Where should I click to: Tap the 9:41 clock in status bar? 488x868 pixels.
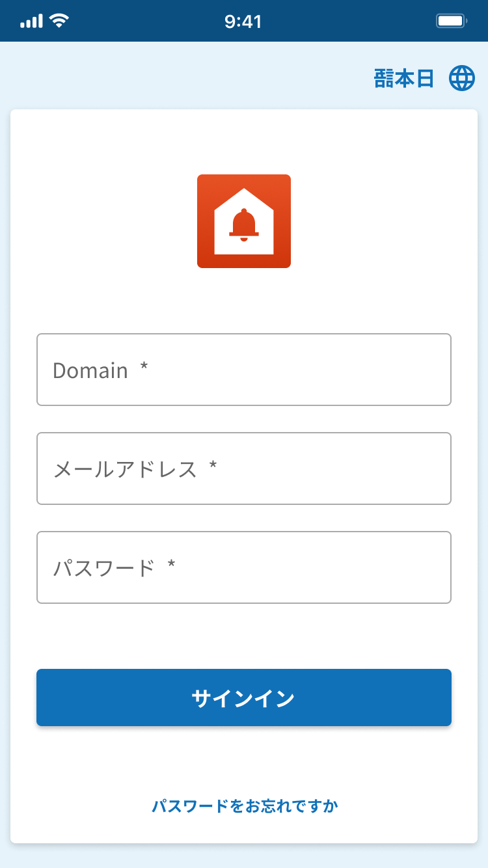243,21
